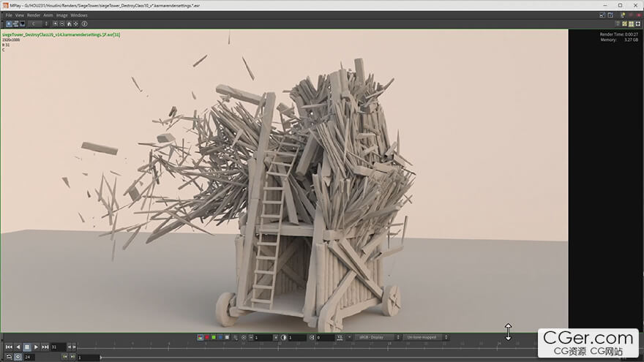Click the home/reset view icon
The width and height of the screenshot is (644, 362).
coord(69,23)
